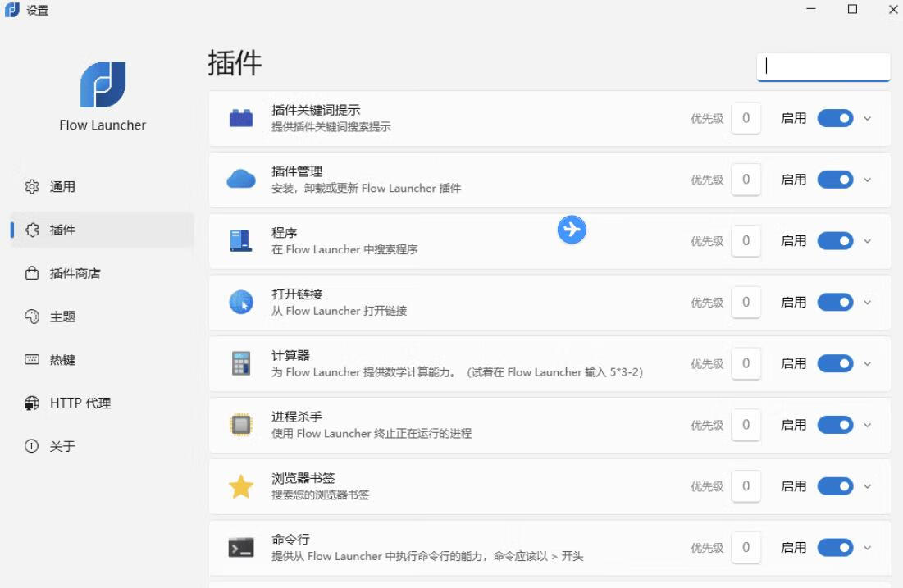Click the 插件管理 cloud icon
Screen dimensions: 903x588
tap(241, 179)
